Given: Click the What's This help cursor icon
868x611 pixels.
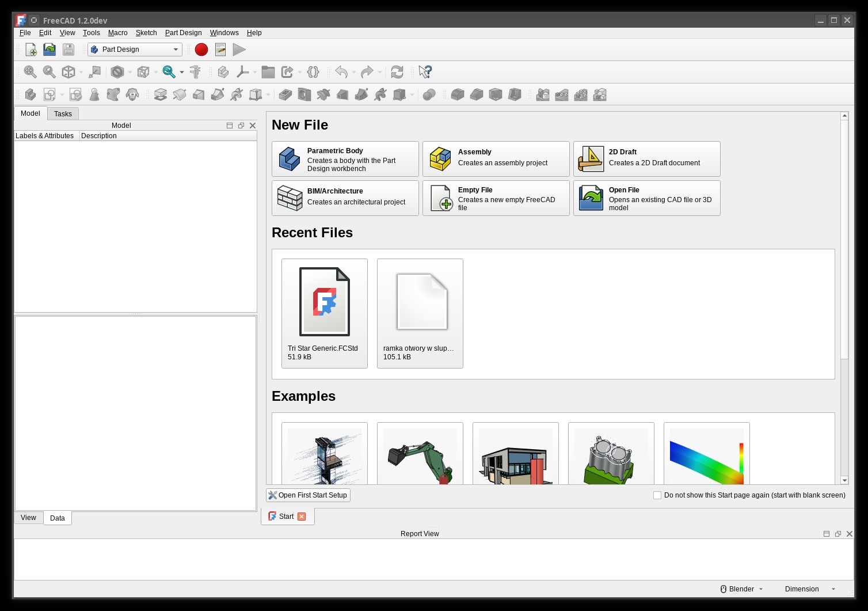Looking at the screenshot, I should (x=425, y=72).
